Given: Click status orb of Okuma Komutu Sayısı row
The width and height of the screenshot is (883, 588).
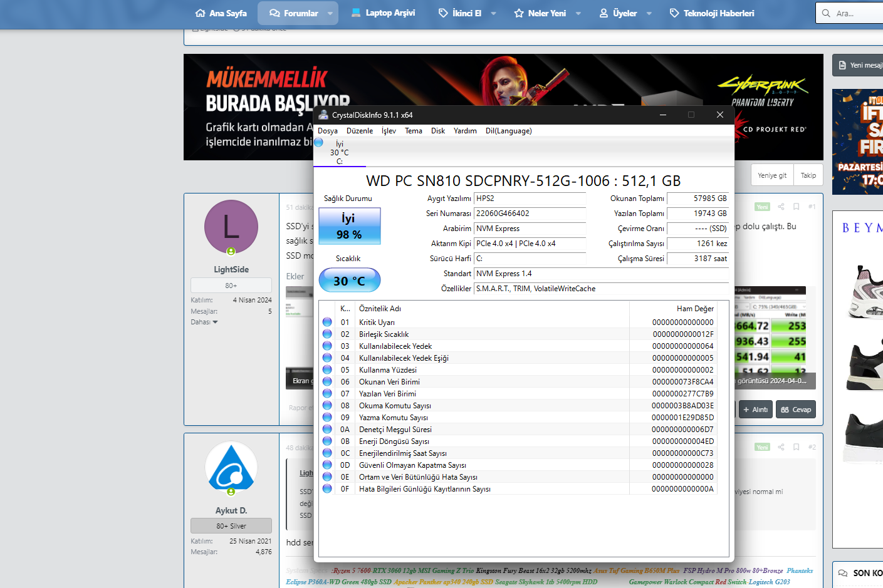Looking at the screenshot, I should click(327, 405).
